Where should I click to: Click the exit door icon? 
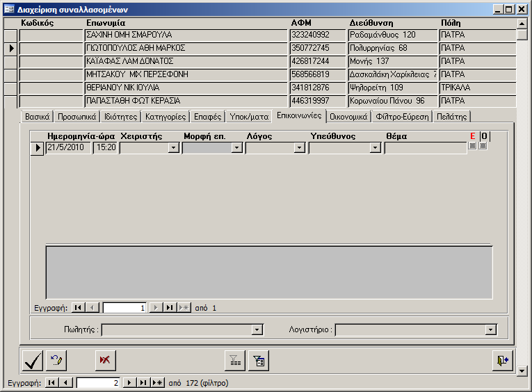click(x=502, y=360)
